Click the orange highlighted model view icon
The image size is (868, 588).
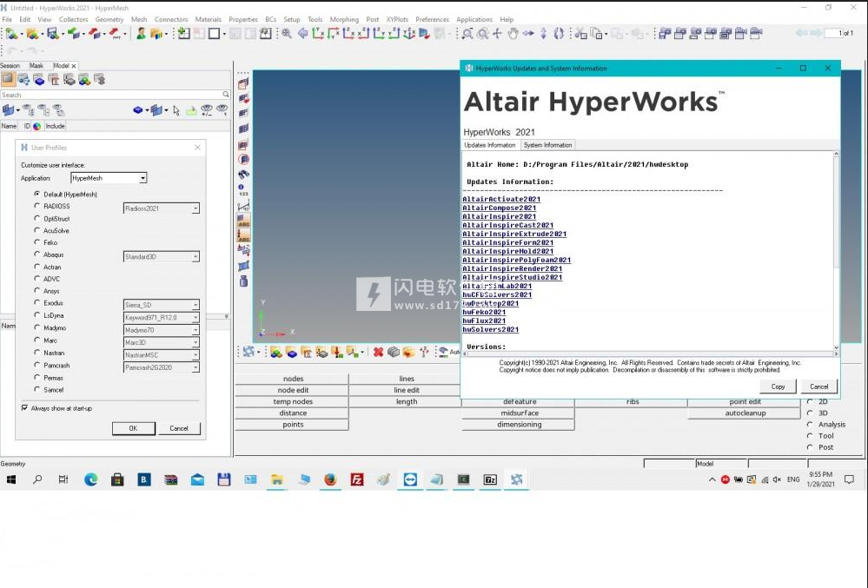8,80
